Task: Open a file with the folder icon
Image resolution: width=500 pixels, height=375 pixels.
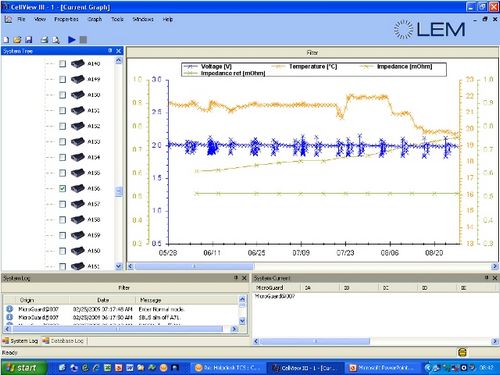Action: 17,40
